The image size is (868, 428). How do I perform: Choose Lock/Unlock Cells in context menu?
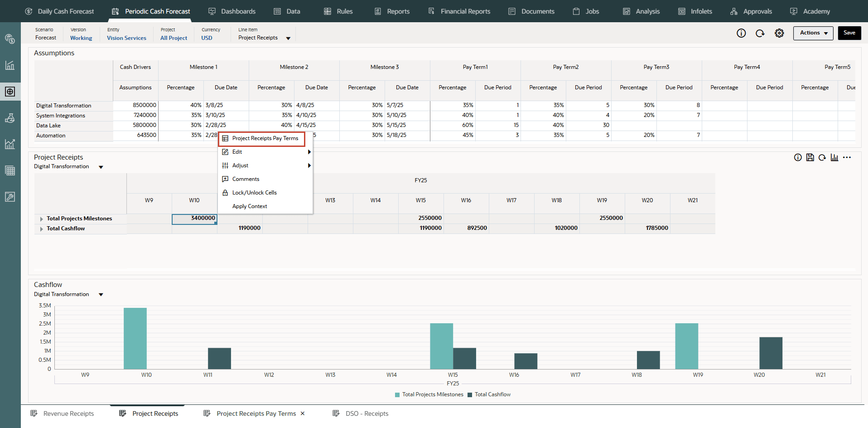(254, 193)
